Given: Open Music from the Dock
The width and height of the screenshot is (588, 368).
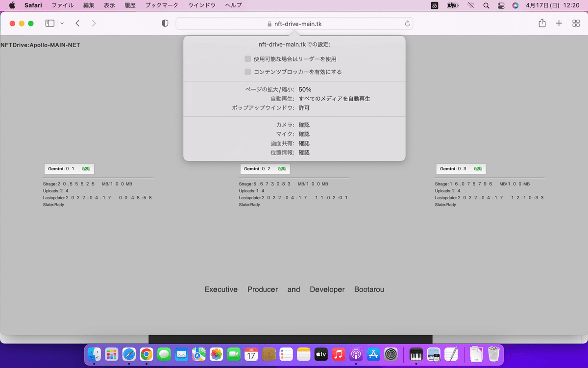Looking at the screenshot, I should coord(339,354).
